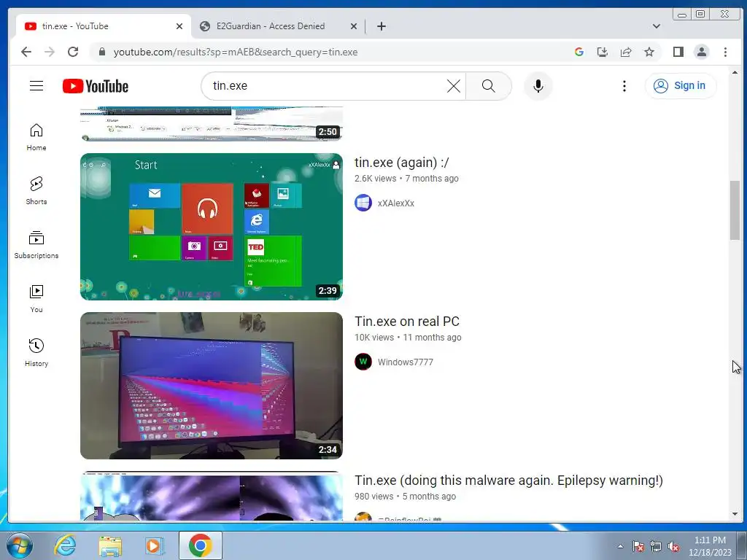Click the network tray icon
The image size is (747, 560).
click(x=656, y=546)
